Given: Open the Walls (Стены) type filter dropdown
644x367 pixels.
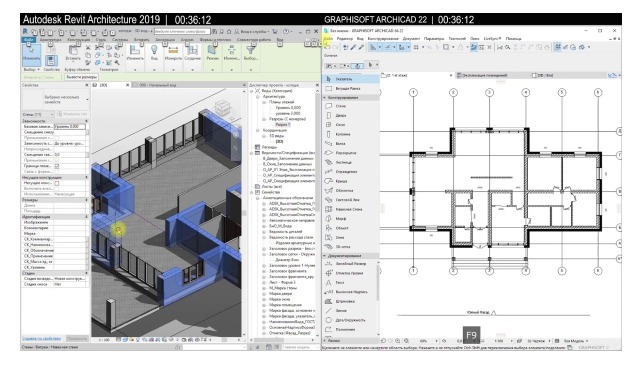Looking at the screenshot, I should (38, 114).
